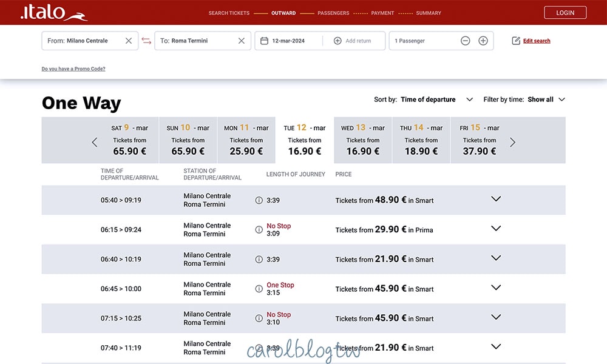This screenshot has height=364, width=607.
Task: Click the 1 Passenger field text
Action: pyautogui.click(x=410, y=41)
